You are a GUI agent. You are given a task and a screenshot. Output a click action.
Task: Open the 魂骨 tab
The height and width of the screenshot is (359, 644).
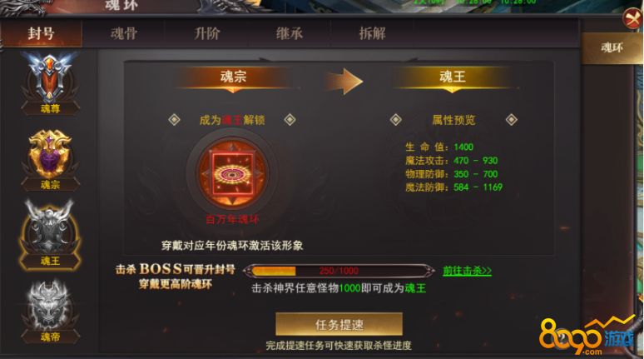point(124,33)
